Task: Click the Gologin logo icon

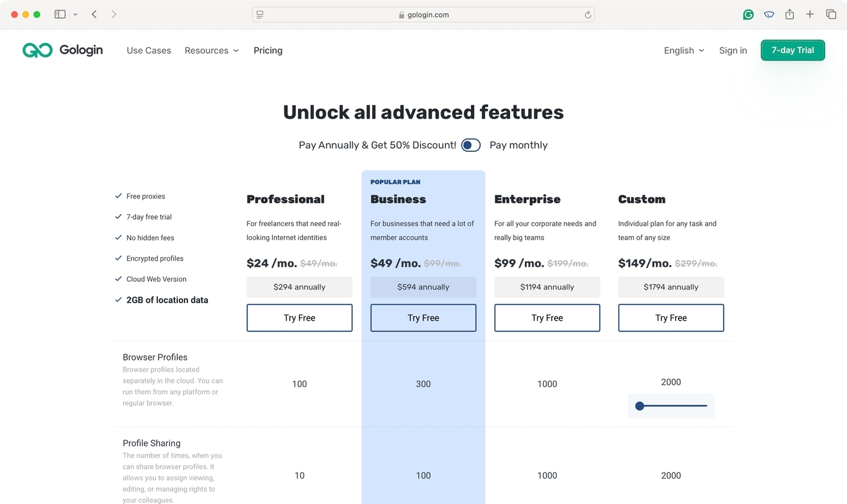Action: 38,50
